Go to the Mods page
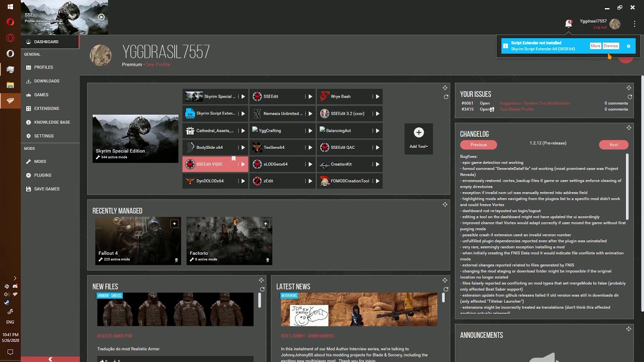644x362 pixels. pyautogui.click(x=50, y=161)
